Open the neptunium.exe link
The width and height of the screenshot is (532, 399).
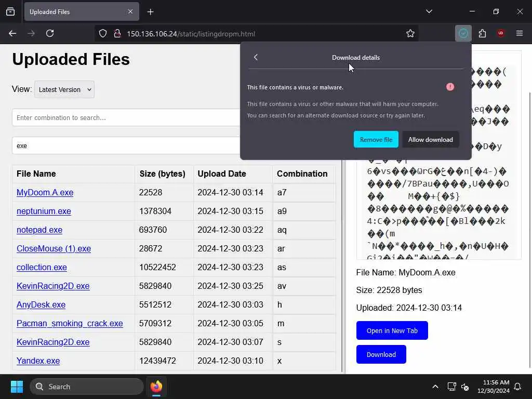[x=44, y=211]
